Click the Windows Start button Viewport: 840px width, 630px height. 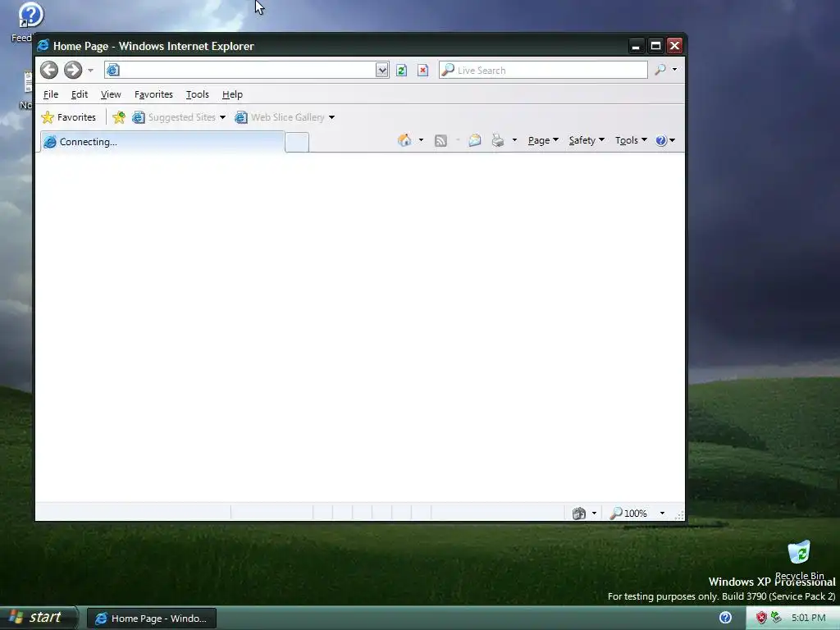[38, 618]
